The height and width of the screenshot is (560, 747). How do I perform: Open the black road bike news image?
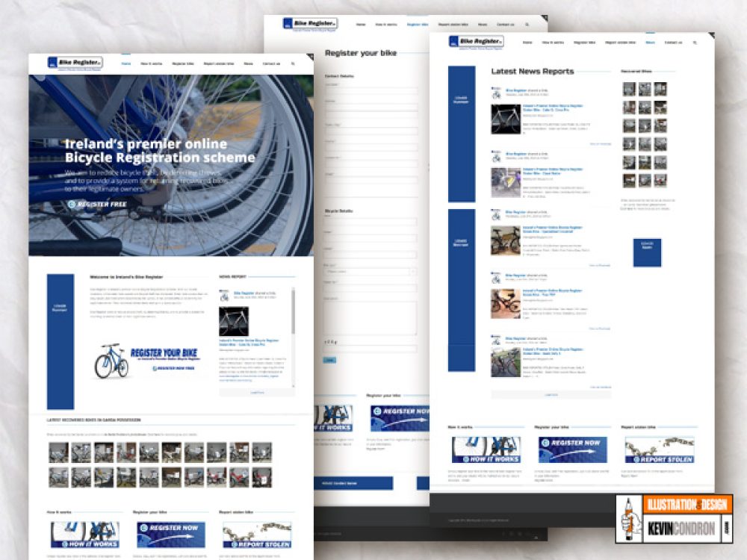(x=506, y=119)
